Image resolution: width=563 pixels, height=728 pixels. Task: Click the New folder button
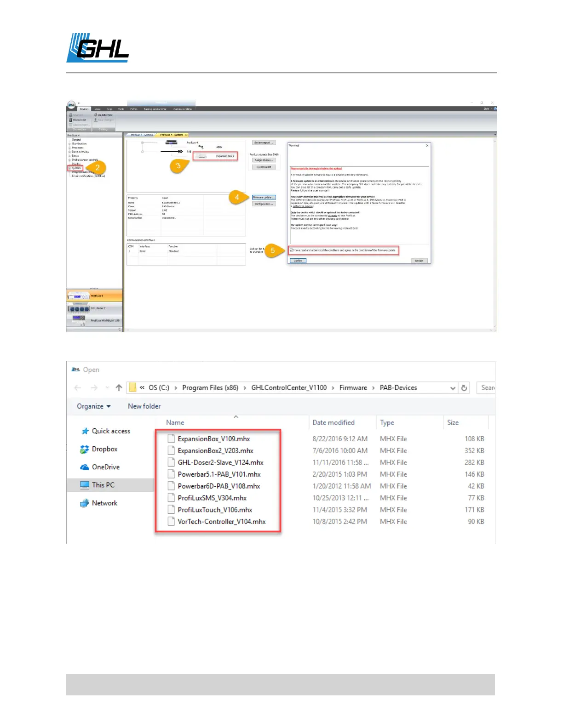point(144,406)
